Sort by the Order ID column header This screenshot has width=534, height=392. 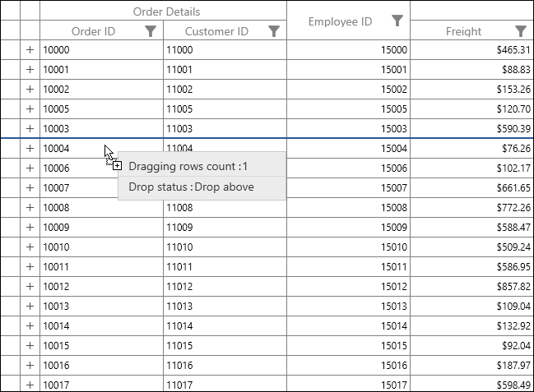point(93,31)
